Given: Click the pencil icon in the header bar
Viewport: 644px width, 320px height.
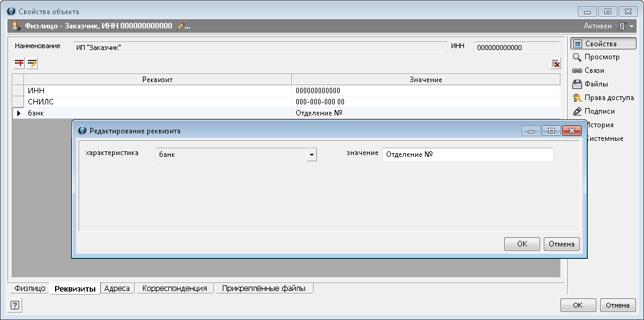Looking at the screenshot, I should click(x=181, y=26).
